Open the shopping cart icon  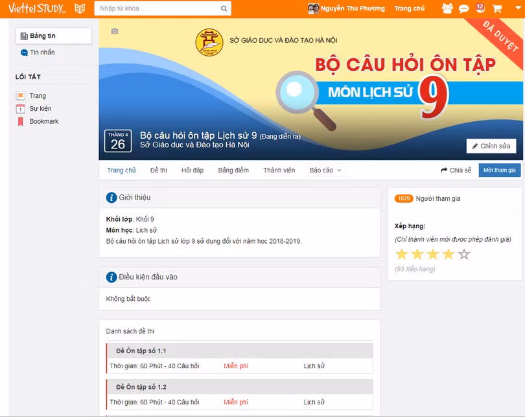click(496, 8)
